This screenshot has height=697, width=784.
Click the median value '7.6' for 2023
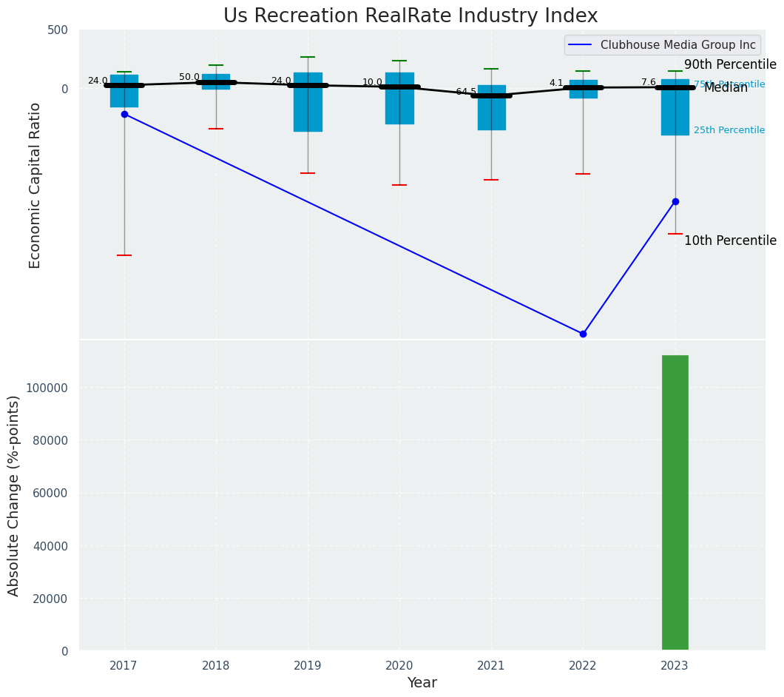click(x=649, y=82)
